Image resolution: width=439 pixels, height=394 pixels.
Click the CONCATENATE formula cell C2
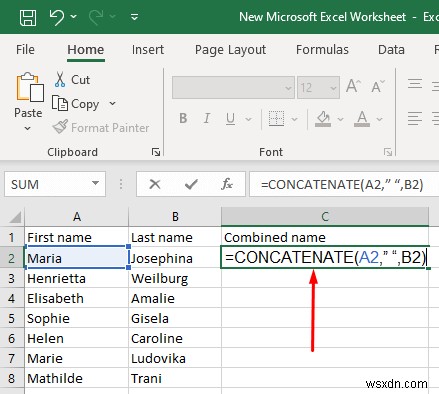tap(325, 257)
